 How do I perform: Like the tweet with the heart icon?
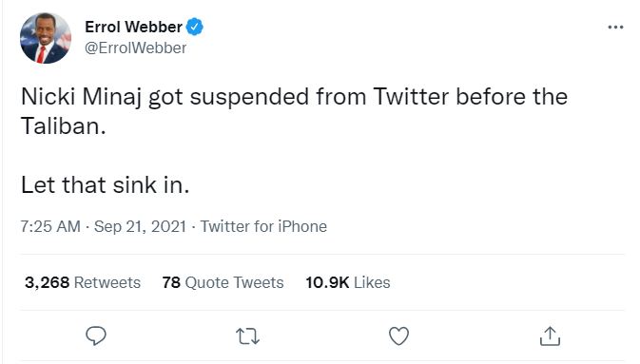398,335
